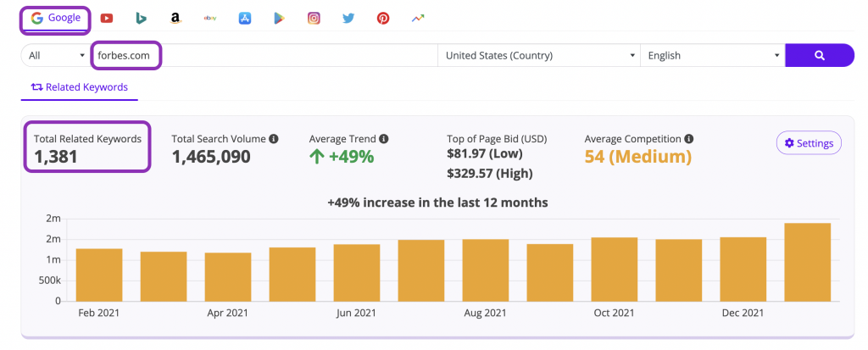This screenshot has width=868, height=350.
Task: Select the Google Play Store icon
Action: (x=279, y=18)
